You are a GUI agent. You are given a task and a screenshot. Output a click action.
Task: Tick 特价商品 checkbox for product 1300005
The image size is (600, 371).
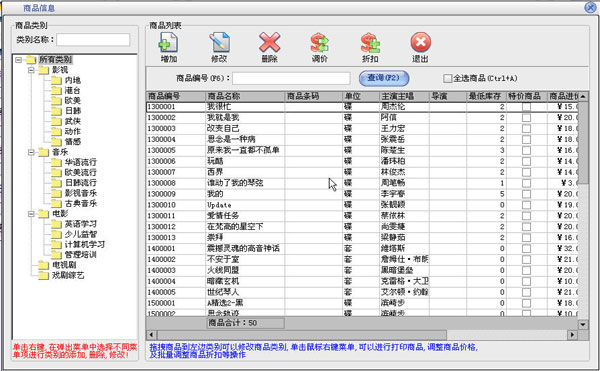click(527, 150)
